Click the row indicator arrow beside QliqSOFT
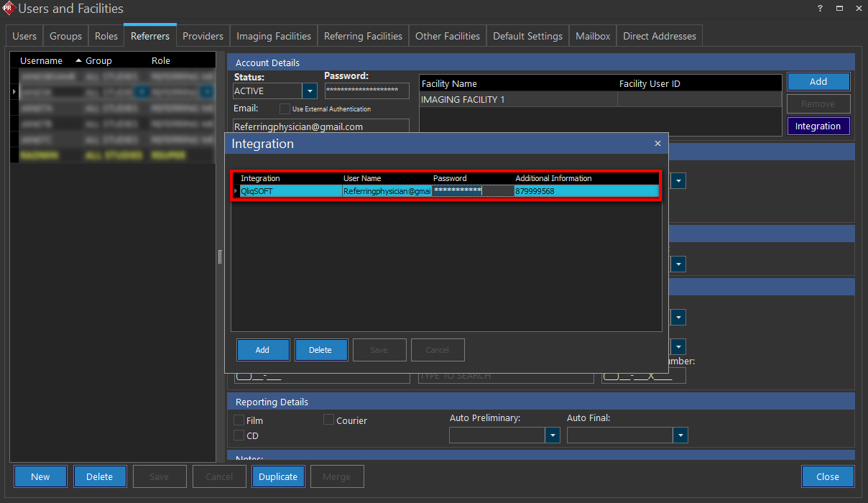The width and height of the screenshot is (868, 503). [235, 191]
